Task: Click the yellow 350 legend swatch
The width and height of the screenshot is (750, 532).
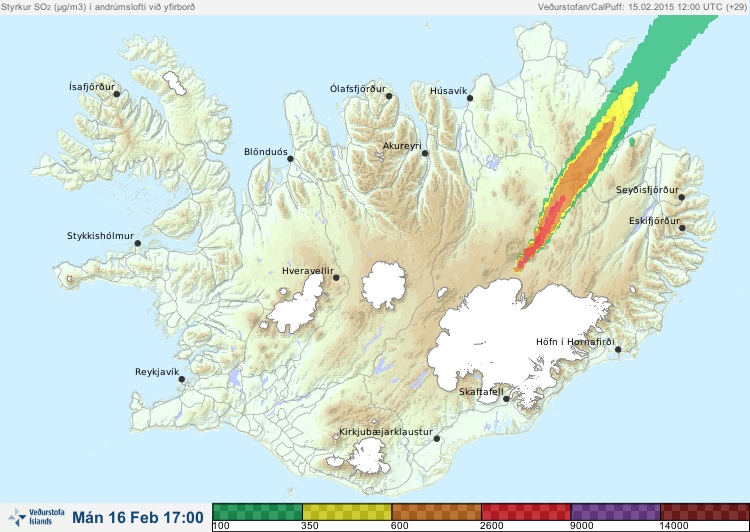Action: coord(347,512)
